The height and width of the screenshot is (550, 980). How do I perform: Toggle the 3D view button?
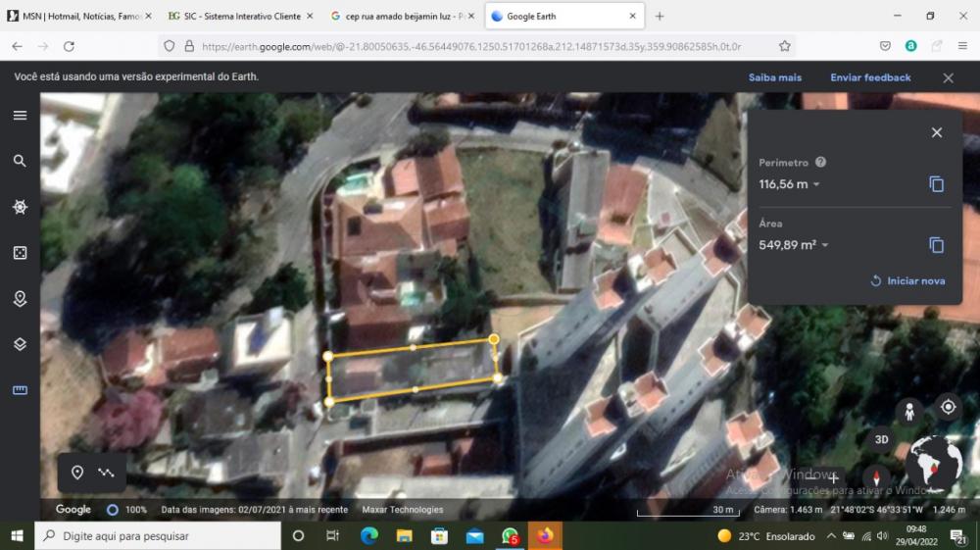pos(881,439)
